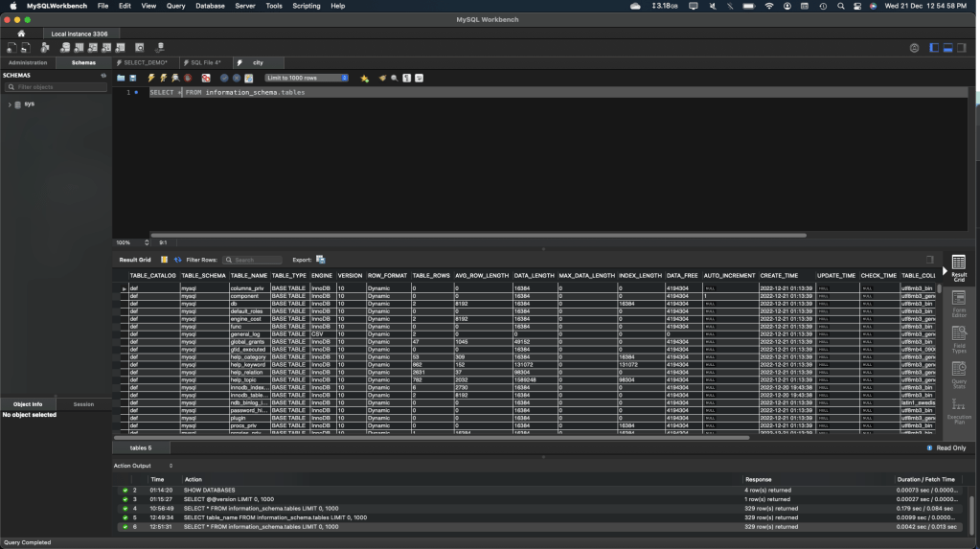Open the Database menu in menu bar
The width and height of the screenshot is (980, 549).
coord(210,6)
